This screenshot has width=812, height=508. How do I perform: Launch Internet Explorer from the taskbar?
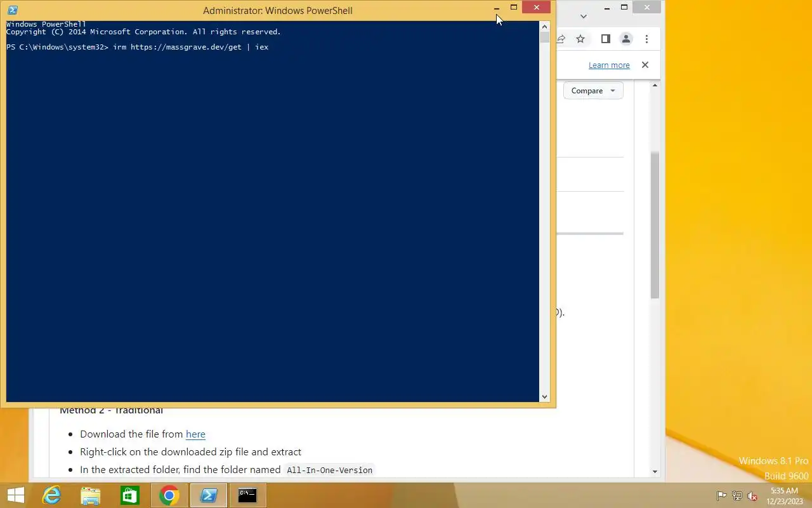coord(51,495)
